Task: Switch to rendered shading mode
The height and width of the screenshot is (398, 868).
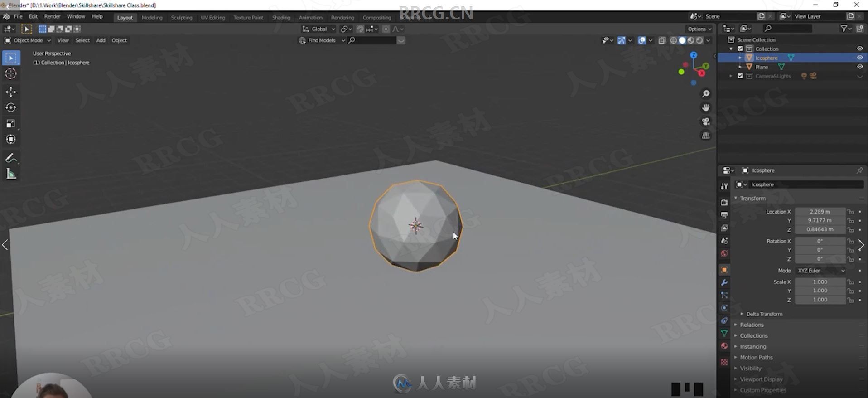Action: point(699,40)
